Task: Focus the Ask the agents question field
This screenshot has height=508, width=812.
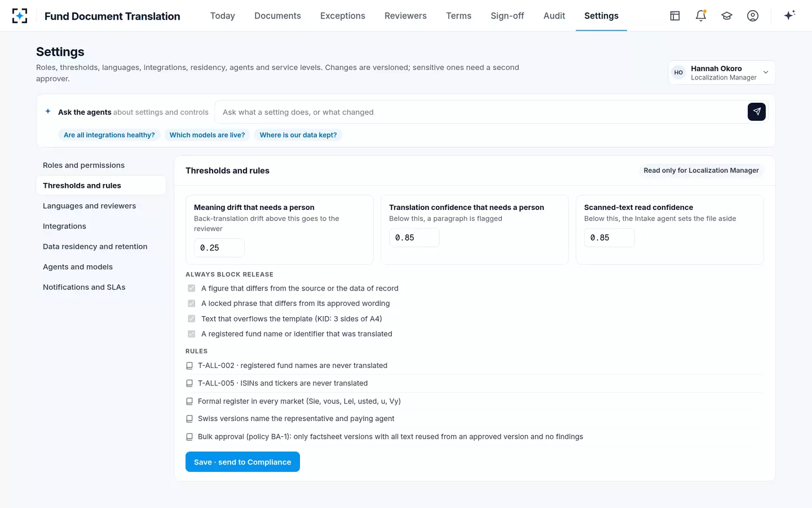Action: (482, 112)
